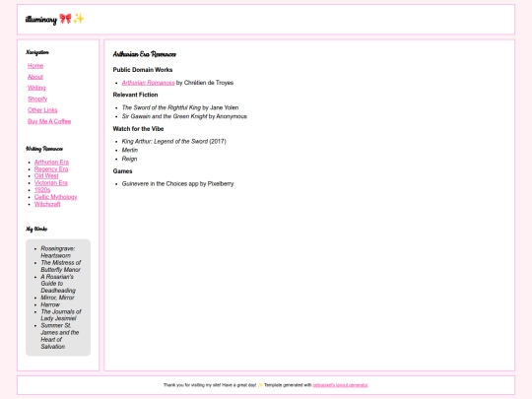
Task: Select the Regency Era link
Action: tap(51, 169)
